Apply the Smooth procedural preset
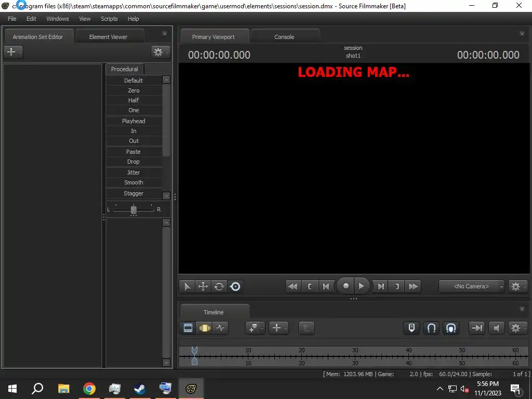 tap(134, 182)
